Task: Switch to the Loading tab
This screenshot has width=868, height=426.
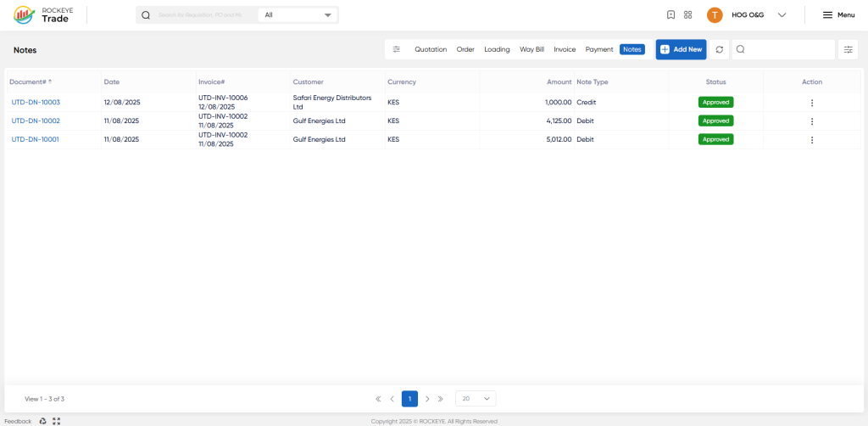Action: [x=497, y=49]
